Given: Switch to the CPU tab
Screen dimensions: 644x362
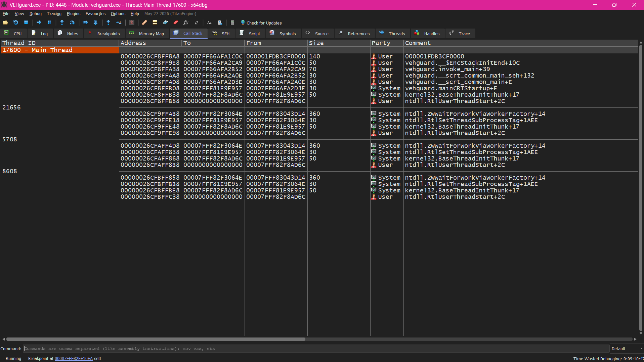Looking at the screenshot, I should 13,34.
